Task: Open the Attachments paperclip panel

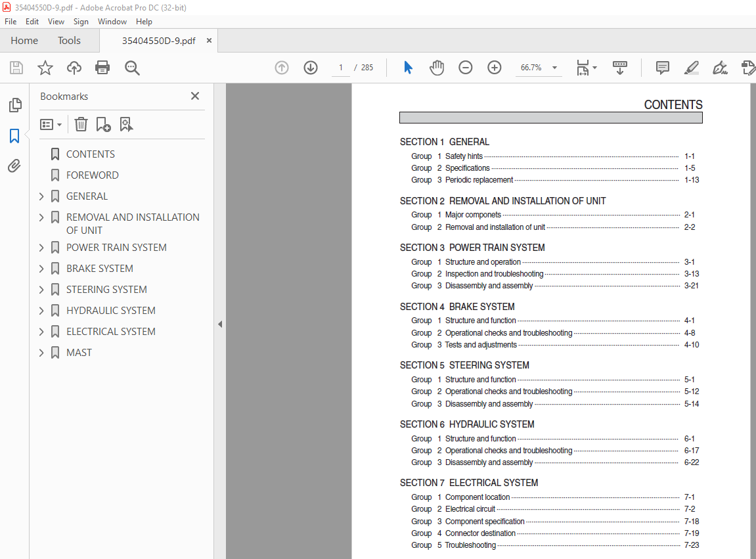Action: 14,166
